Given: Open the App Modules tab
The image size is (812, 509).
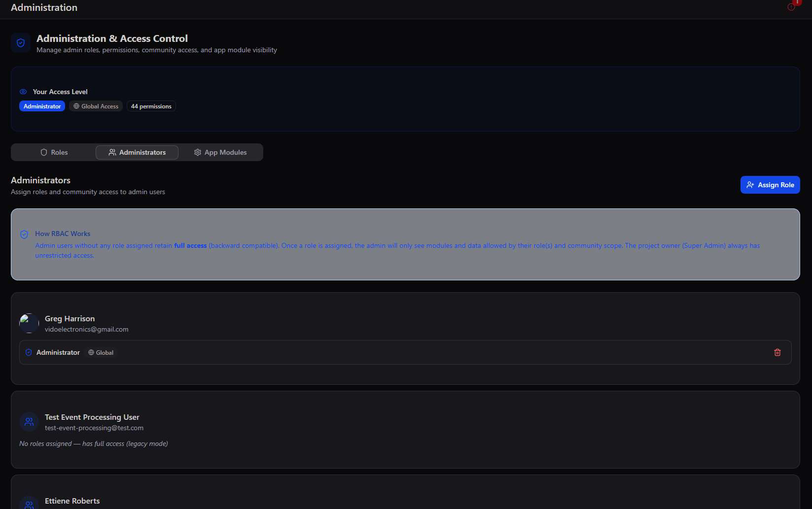Looking at the screenshot, I should [220, 152].
